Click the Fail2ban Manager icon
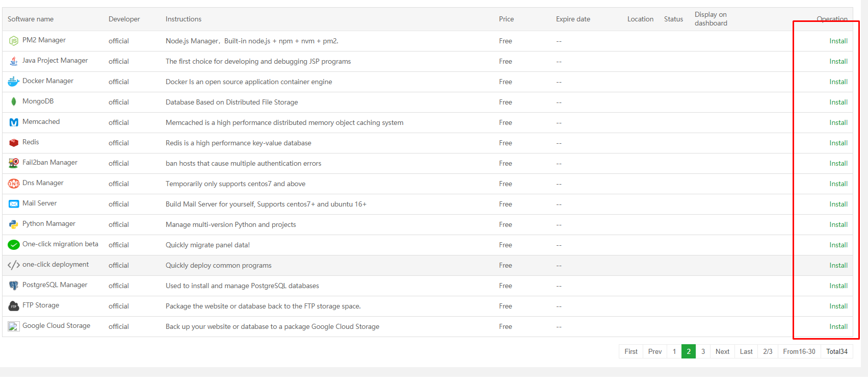 pyautogui.click(x=14, y=163)
